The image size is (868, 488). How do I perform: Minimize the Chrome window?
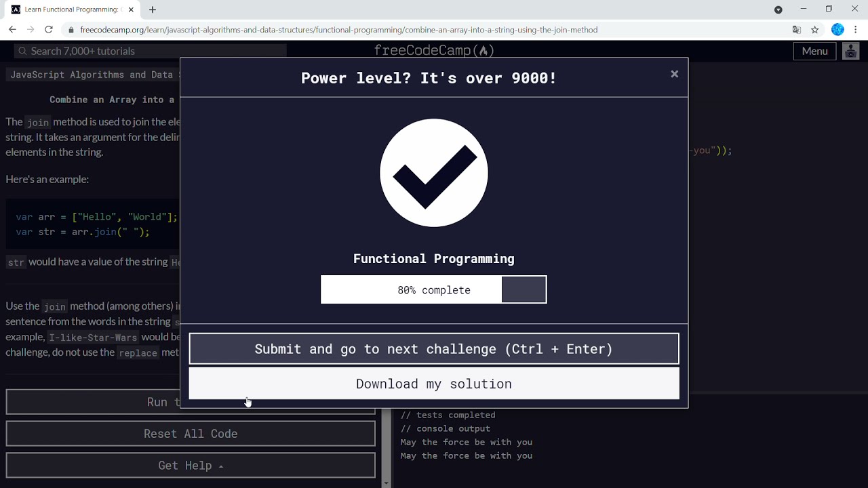pos(804,9)
